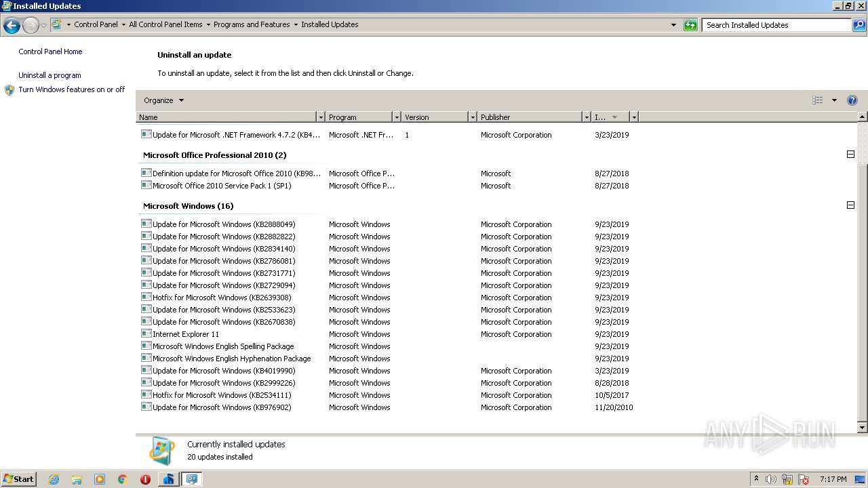
Task: Select Microsoft Windows English Hyphenation Package
Action: point(387,359)
